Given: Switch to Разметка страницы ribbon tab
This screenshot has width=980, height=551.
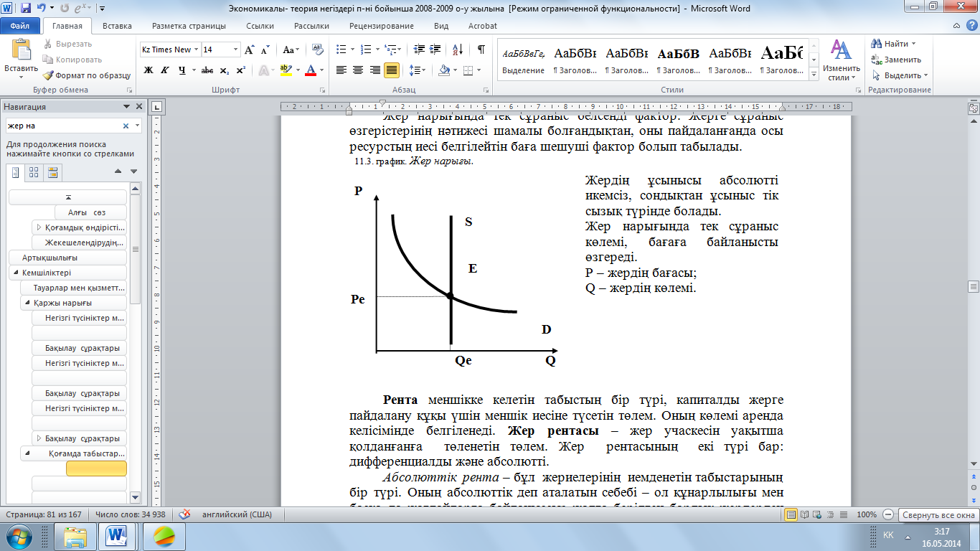Looking at the screenshot, I should point(189,25).
